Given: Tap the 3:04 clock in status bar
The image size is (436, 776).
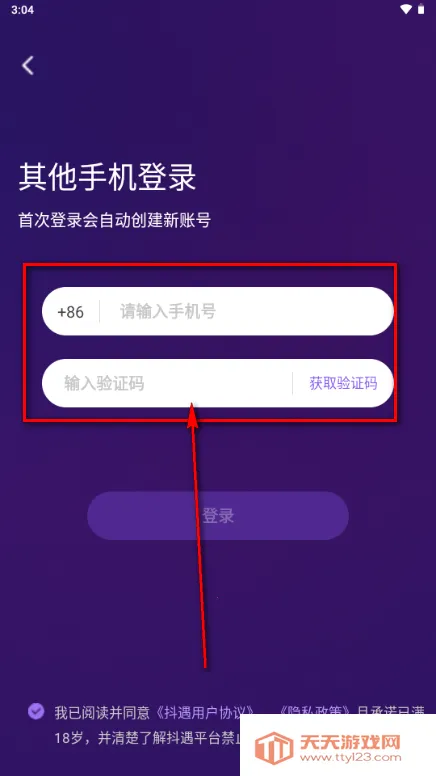Looking at the screenshot, I should [x=22, y=10].
